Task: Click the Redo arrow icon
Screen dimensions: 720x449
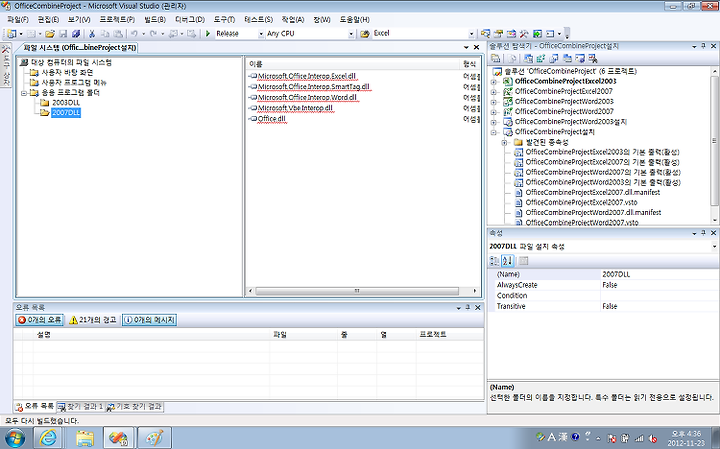Action: pos(153,34)
